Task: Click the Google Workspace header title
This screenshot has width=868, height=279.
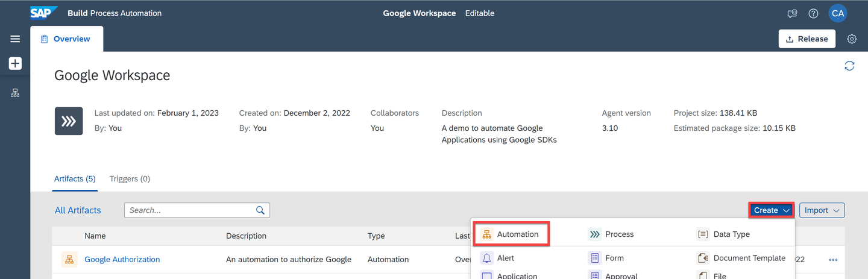Action: (420, 13)
